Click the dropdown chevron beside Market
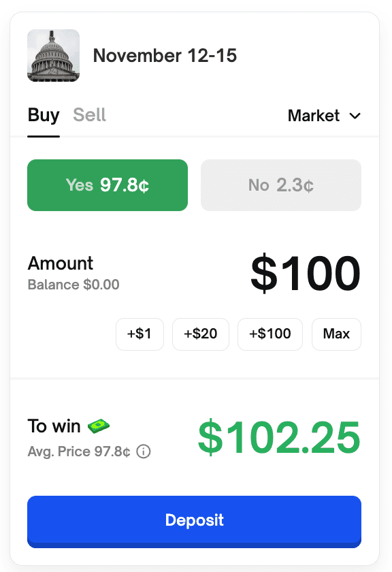Screen dimensions: 392x572 click(355, 116)
